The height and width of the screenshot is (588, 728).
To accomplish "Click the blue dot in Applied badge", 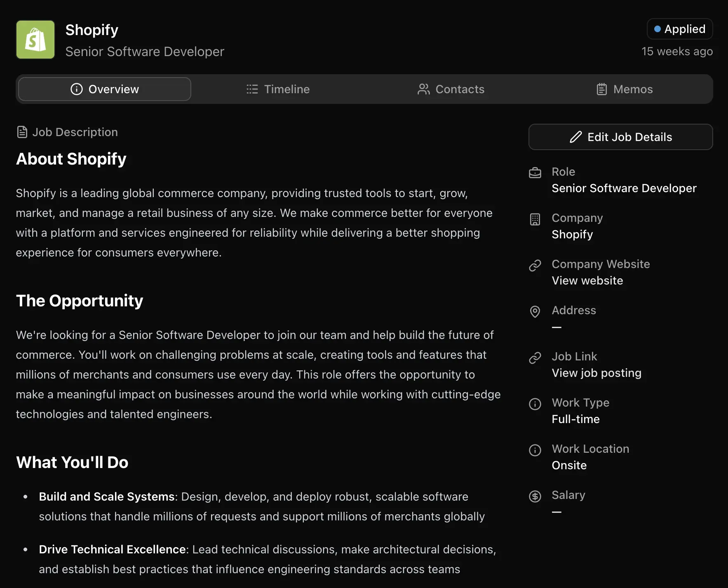I will [658, 29].
